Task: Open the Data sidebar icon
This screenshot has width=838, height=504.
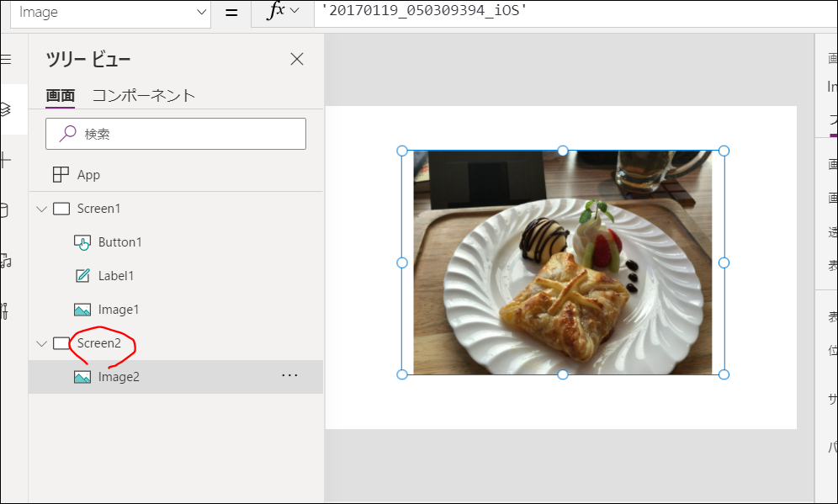Action: click(4, 210)
